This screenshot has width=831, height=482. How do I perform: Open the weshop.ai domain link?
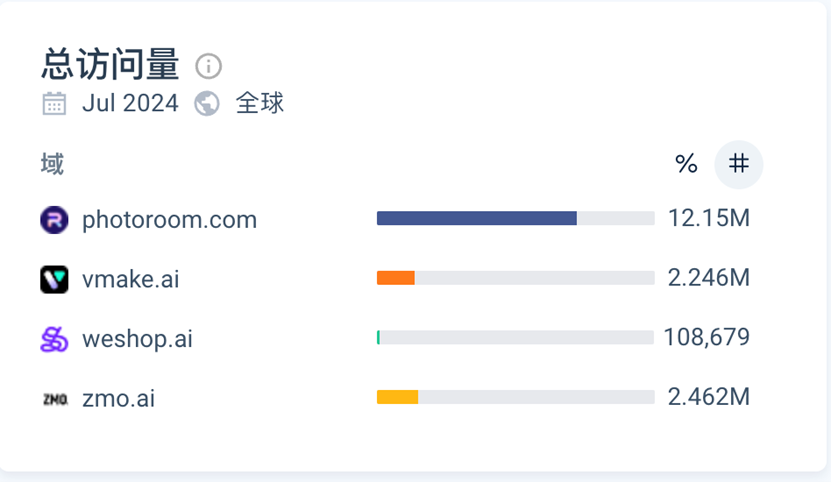pos(137,339)
